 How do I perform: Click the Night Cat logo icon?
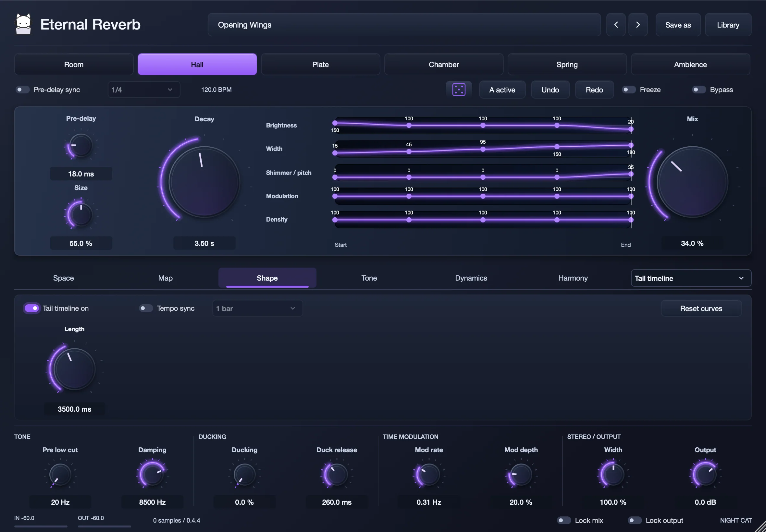coord(23,24)
